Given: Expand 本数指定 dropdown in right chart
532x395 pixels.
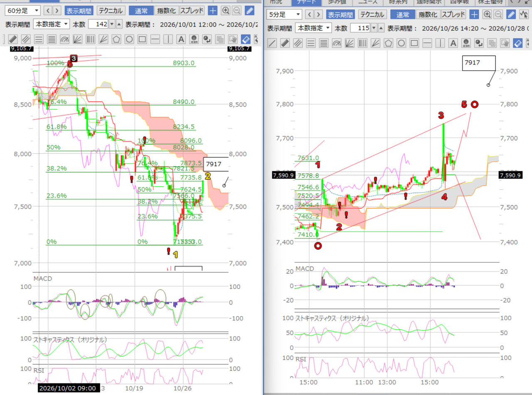Looking at the screenshot, I should pos(313,28).
